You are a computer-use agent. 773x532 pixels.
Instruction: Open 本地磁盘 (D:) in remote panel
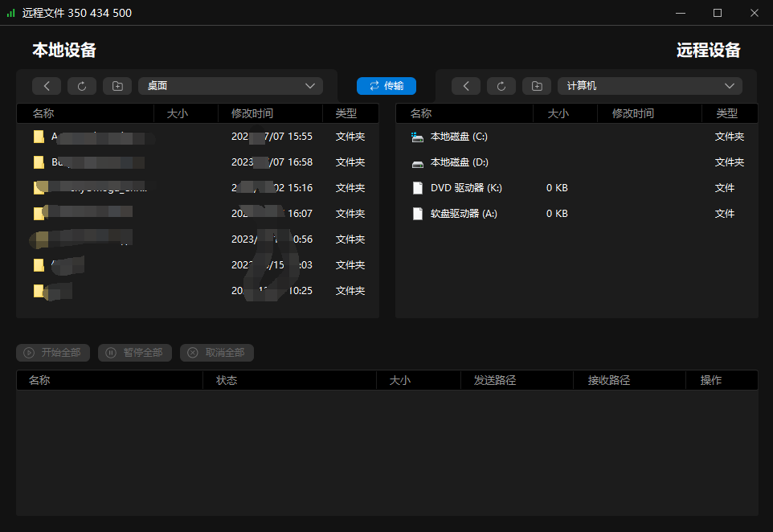(459, 162)
